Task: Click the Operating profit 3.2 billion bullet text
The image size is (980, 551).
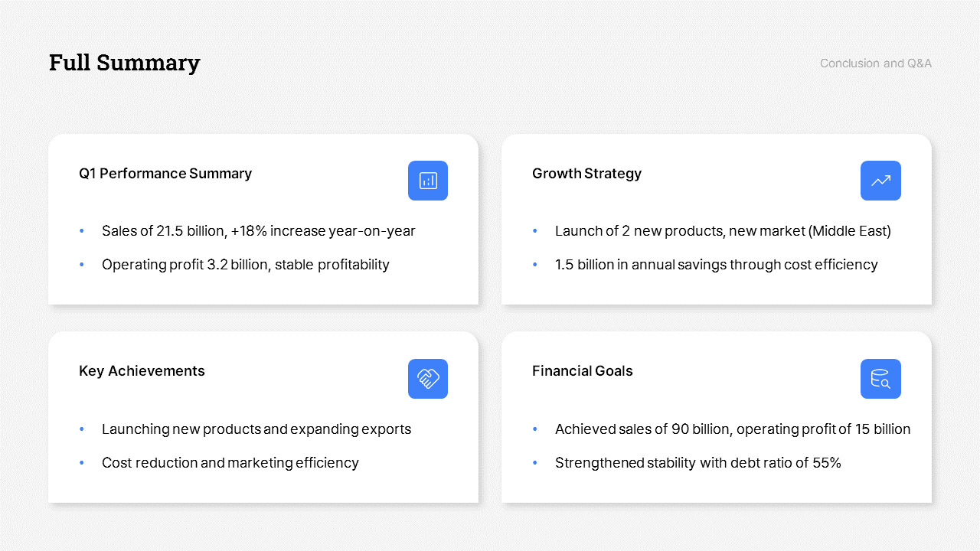Action: point(245,265)
